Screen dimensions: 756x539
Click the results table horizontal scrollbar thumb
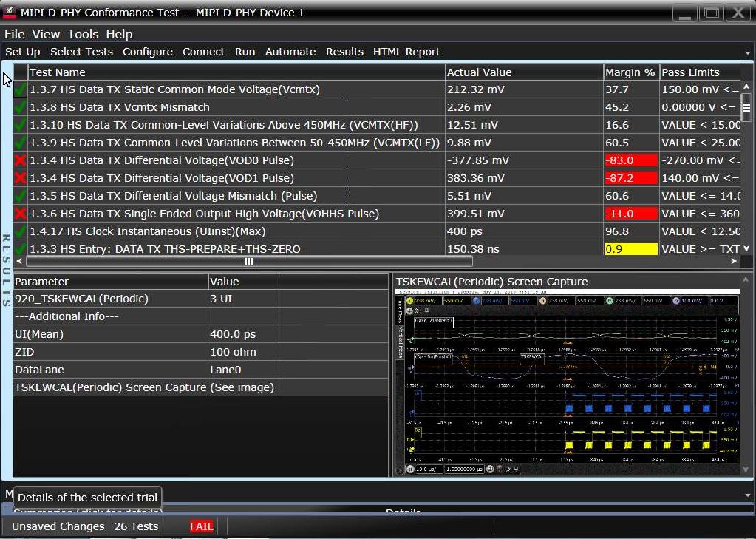tap(249, 261)
